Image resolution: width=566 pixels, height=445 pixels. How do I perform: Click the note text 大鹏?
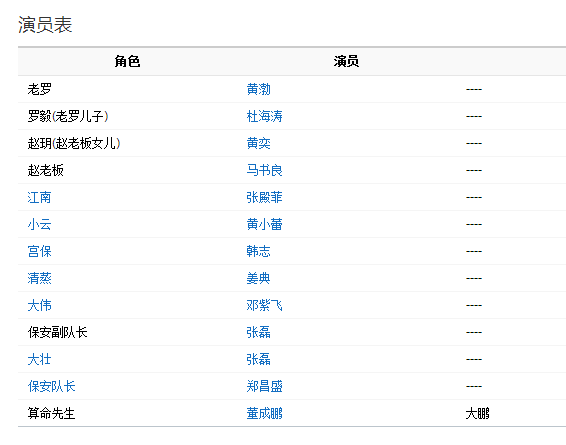coord(477,413)
